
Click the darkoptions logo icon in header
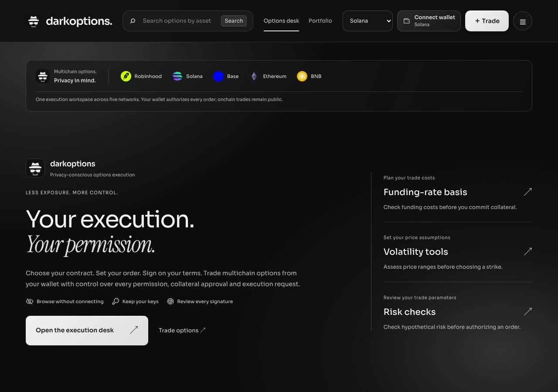pyautogui.click(x=34, y=21)
